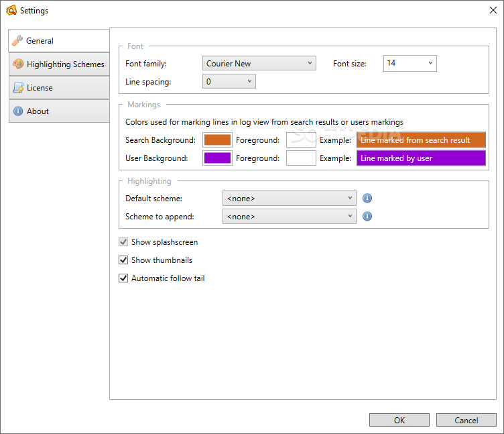The width and height of the screenshot is (504, 434).
Task: Toggle the Show splashscreen checkbox
Action: tap(123, 242)
